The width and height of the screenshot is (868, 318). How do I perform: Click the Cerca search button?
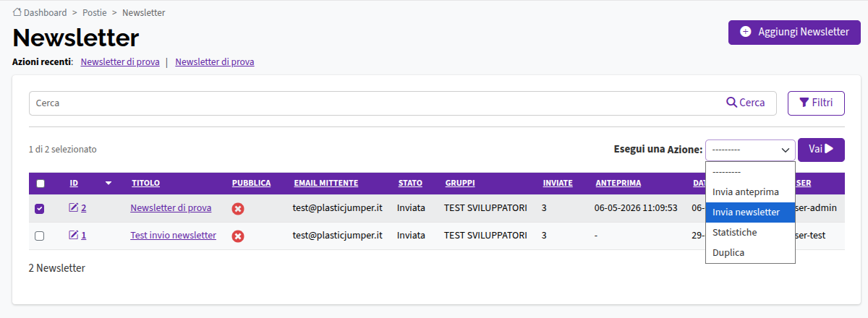click(x=746, y=103)
